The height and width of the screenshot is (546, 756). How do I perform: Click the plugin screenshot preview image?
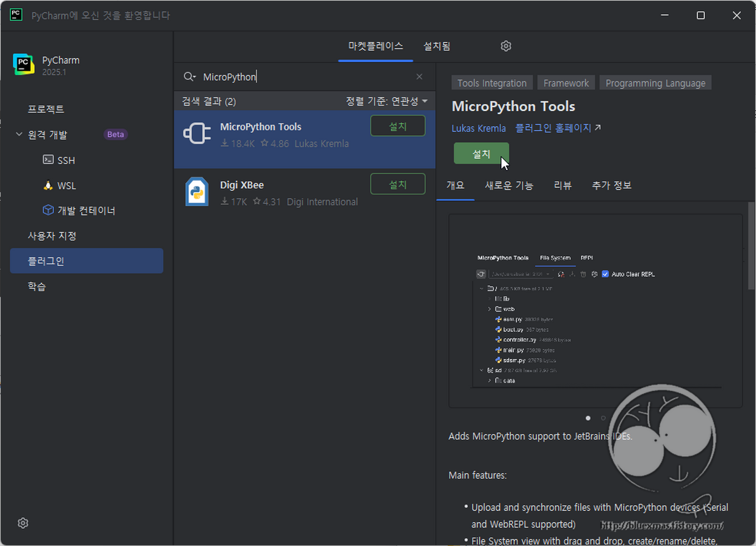[595, 310]
